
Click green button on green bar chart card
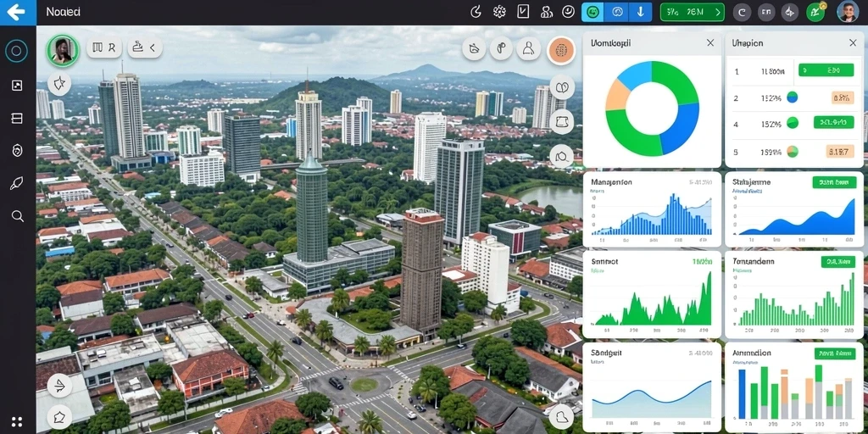(x=837, y=262)
